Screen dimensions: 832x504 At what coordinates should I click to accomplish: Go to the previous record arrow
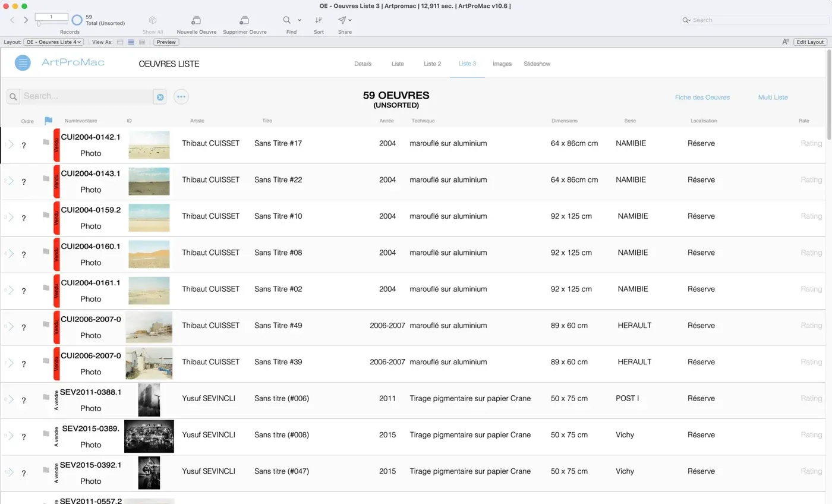12,20
